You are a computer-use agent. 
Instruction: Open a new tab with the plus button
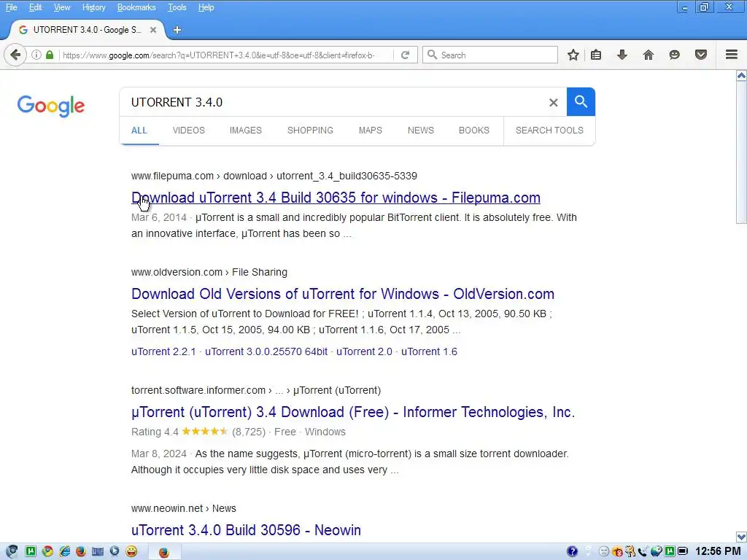(177, 30)
